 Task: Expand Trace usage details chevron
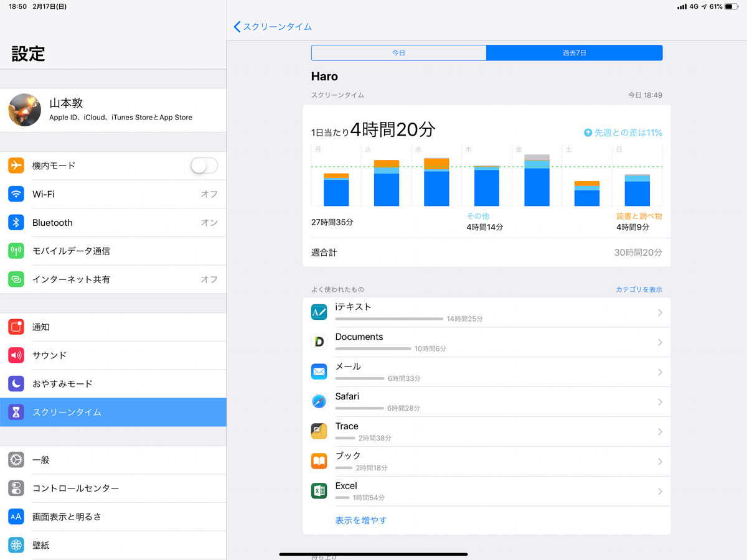point(660,432)
